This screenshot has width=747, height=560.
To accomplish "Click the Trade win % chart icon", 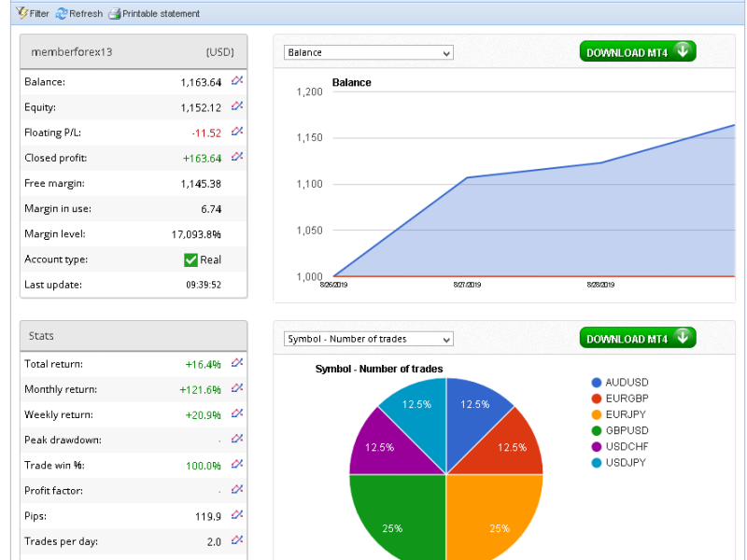I will coord(237,464).
